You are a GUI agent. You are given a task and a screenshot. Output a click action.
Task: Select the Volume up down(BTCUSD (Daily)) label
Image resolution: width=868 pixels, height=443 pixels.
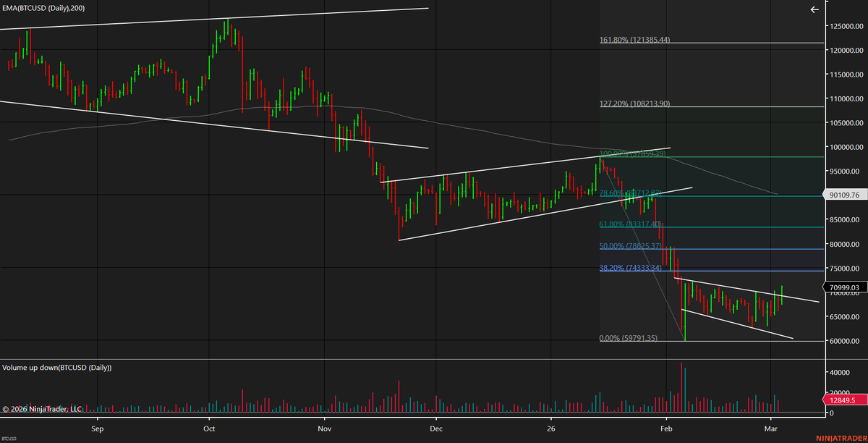pyautogui.click(x=57, y=368)
